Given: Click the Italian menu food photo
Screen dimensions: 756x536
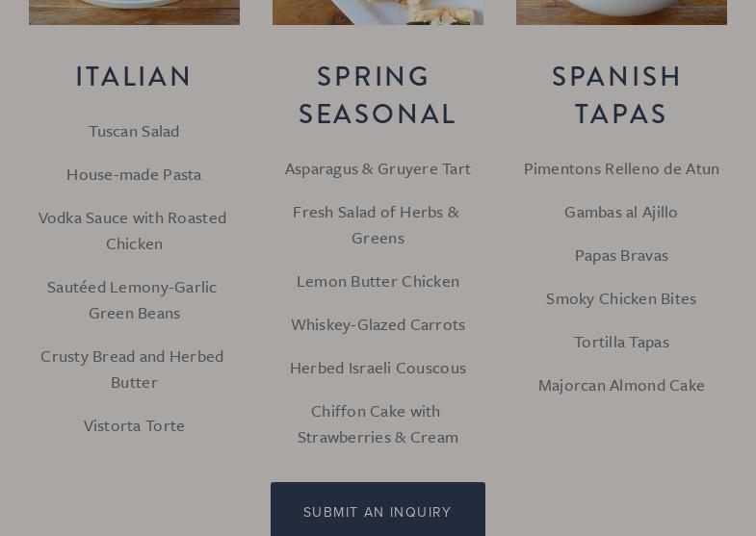Looking at the screenshot, I should [x=134, y=12].
